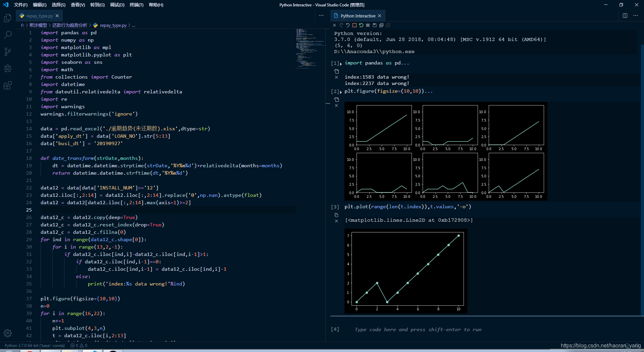Viewport: 644px width, 352px height.
Task: Open the Explorer view in activity bar
Action: coord(7,18)
